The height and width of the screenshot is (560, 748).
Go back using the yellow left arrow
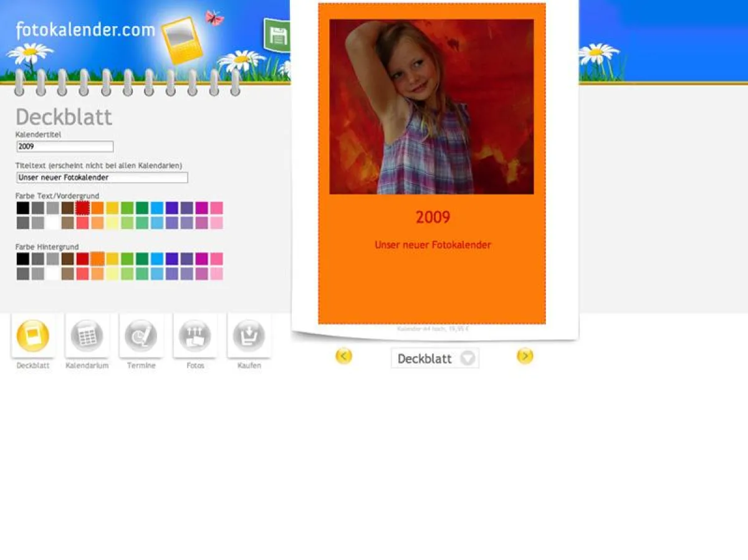click(x=344, y=356)
